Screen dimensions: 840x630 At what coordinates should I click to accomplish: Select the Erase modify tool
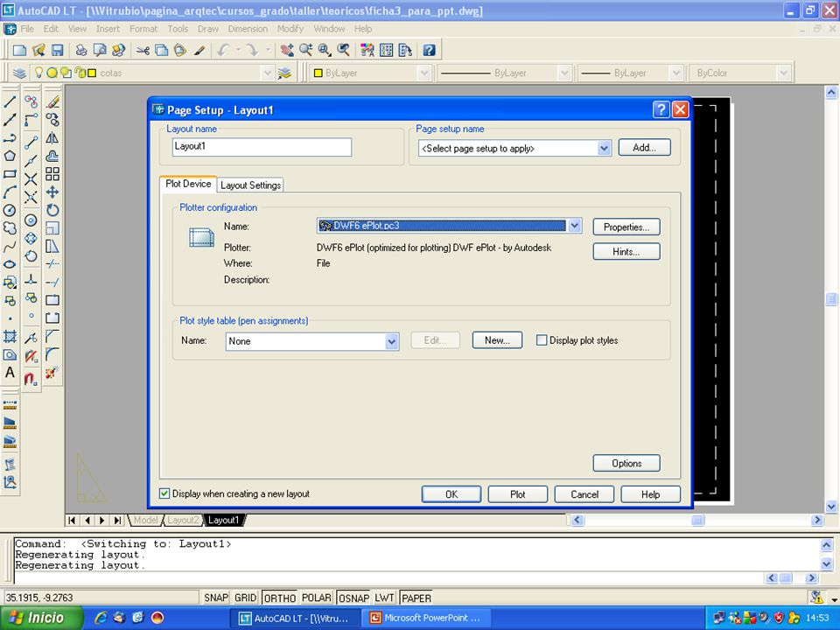pyautogui.click(x=52, y=101)
